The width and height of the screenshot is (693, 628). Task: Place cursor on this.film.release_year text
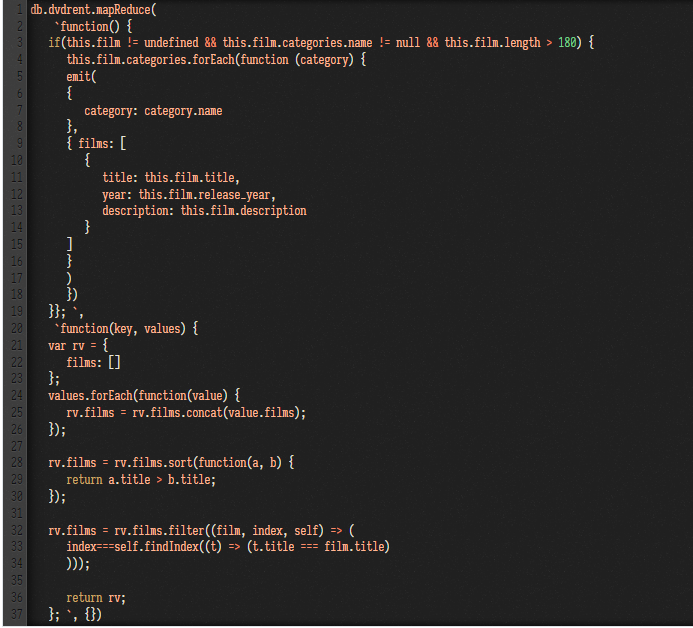(x=207, y=195)
